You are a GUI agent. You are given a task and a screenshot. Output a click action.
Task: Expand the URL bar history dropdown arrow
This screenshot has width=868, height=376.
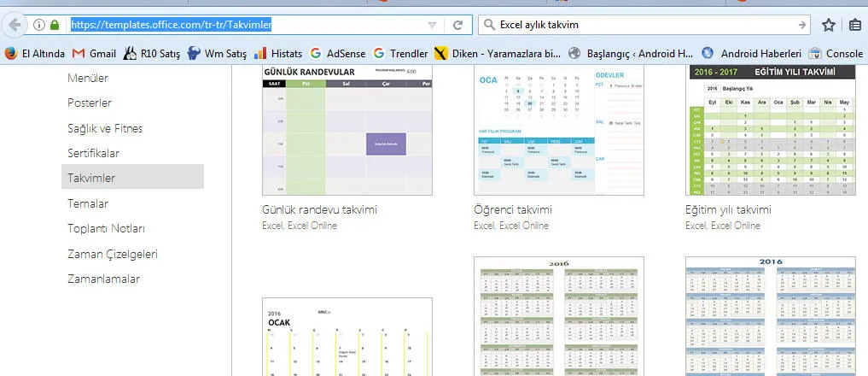[x=432, y=25]
